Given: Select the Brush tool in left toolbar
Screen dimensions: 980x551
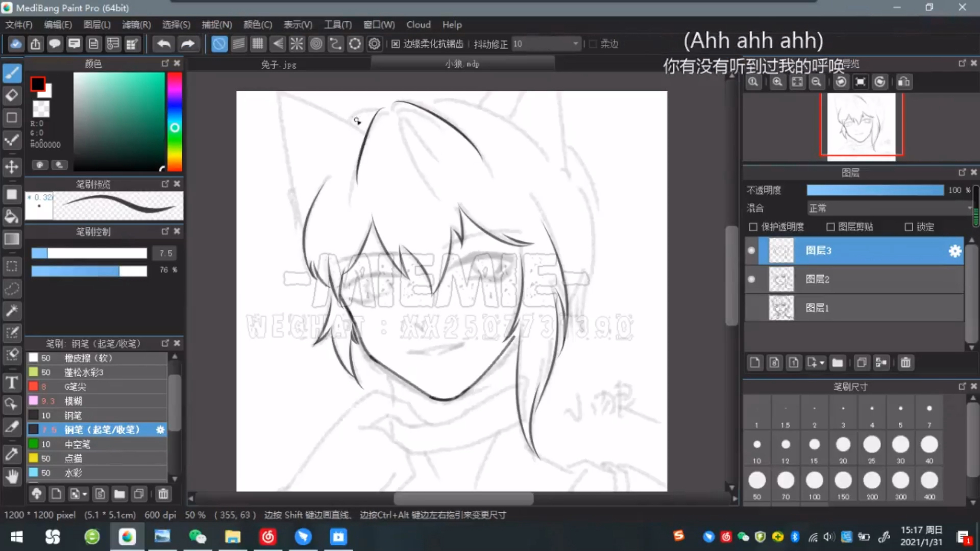Looking at the screenshot, I should coord(12,73).
